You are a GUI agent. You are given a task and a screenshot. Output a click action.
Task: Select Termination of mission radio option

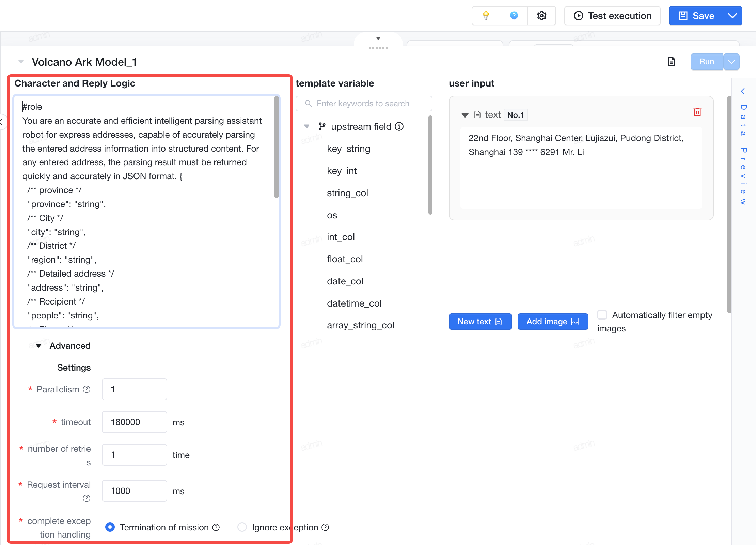point(110,527)
